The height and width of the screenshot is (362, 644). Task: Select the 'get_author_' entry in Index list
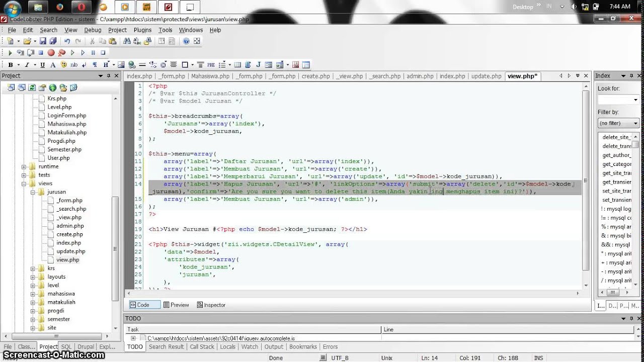[617, 155]
